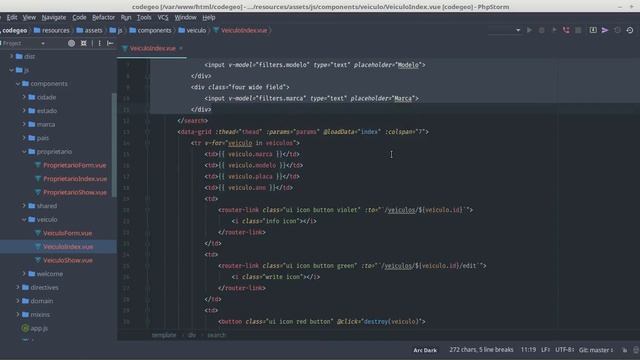Hide the Project tool window
The height and width of the screenshot is (360, 640).
[110, 43]
